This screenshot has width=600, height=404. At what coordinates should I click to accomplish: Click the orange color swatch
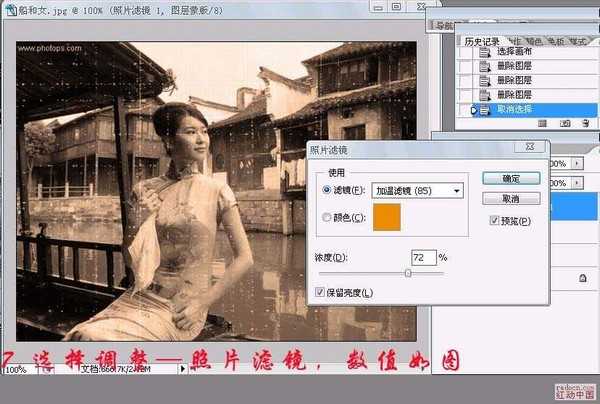tap(386, 218)
